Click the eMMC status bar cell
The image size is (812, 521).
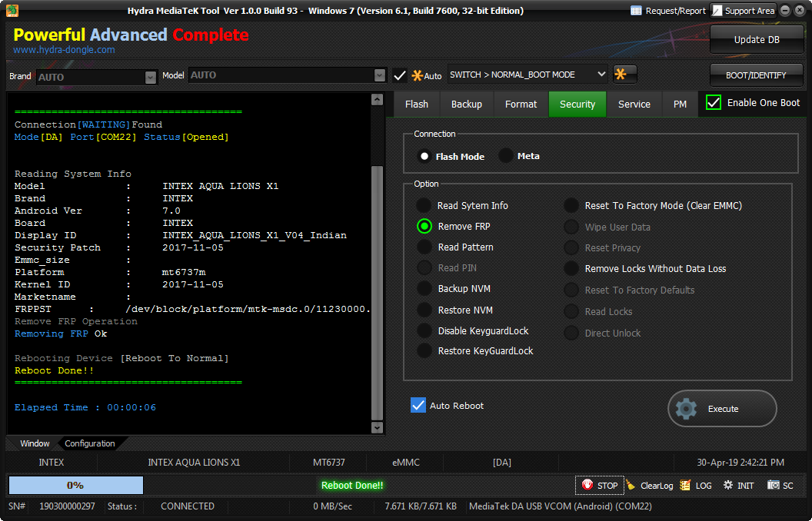coord(406,462)
